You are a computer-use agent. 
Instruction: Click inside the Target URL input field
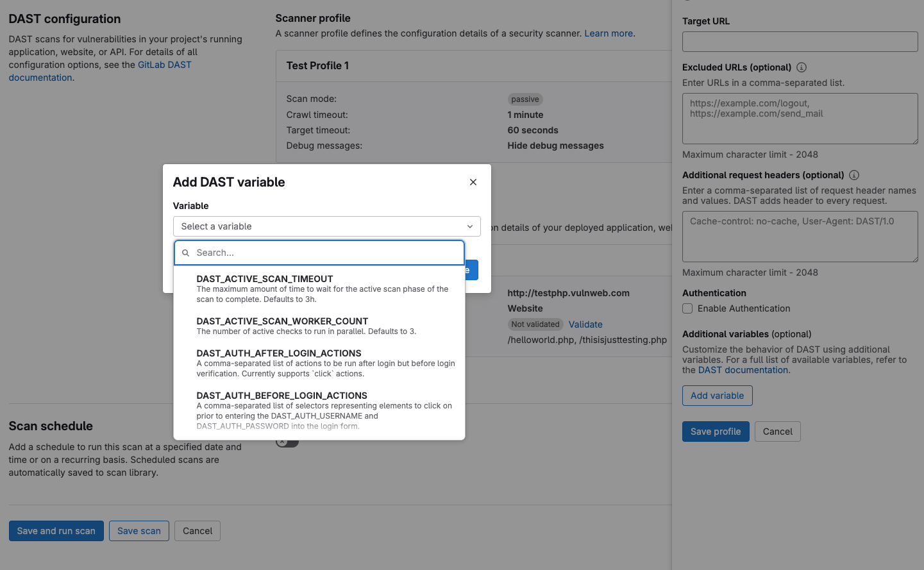pyautogui.click(x=800, y=41)
